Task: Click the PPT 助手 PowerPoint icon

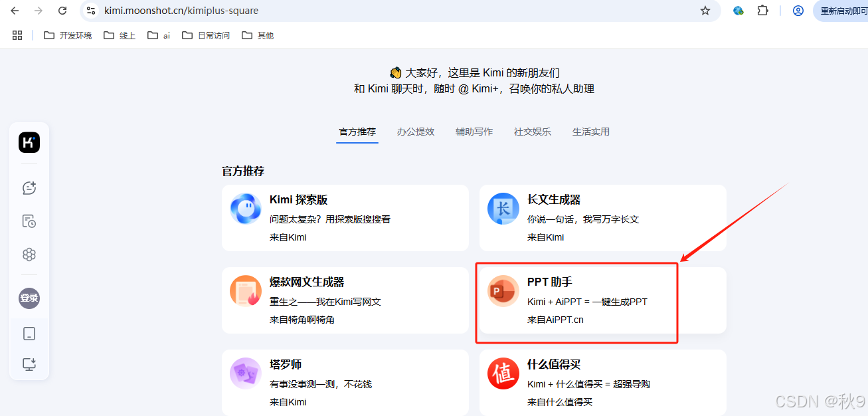Action: 503,291
